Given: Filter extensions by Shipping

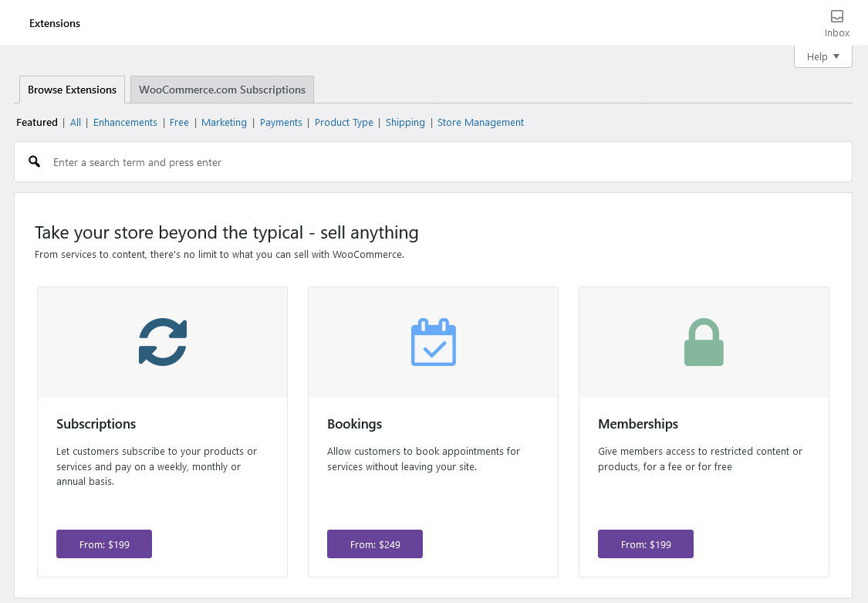Looking at the screenshot, I should 405,122.
